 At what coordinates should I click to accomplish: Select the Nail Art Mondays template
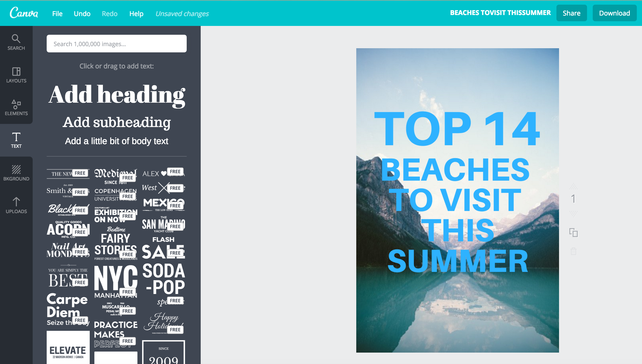pyautogui.click(x=68, y=250)
